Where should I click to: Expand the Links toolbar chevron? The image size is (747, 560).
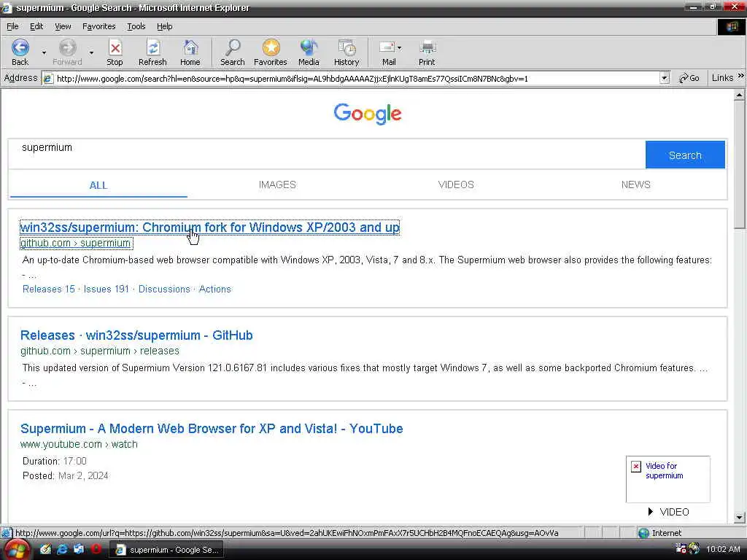pyautogui.click(x=741, y=76)
